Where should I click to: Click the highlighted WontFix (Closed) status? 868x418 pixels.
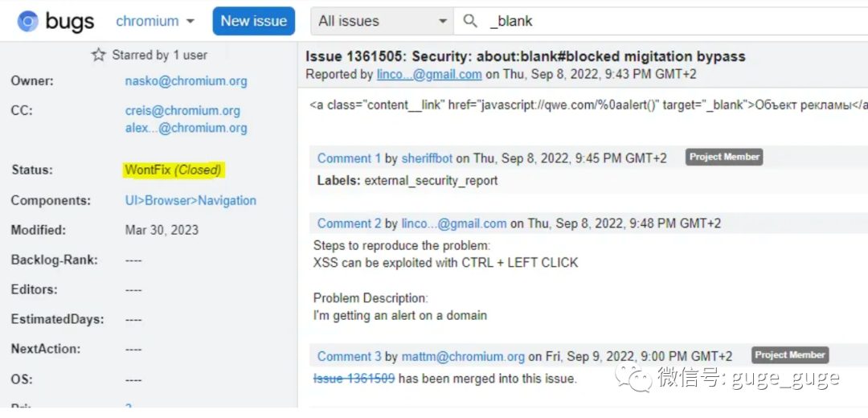point(173,170)
